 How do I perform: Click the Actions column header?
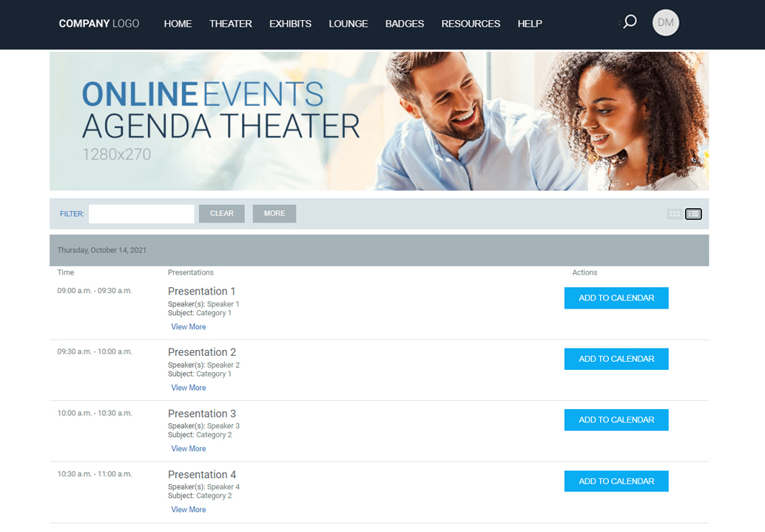pos(584,272)
